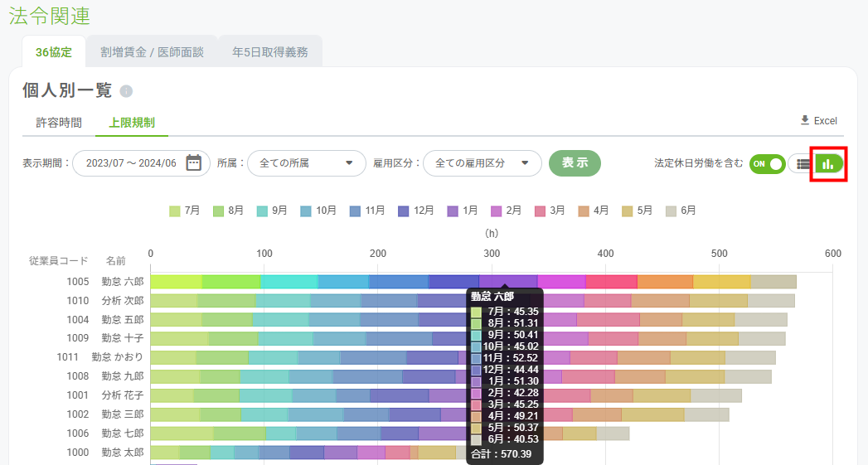This screenshot has width=868, height=465.
Task: Click employee row 1002 勤怠 三郎
Action: [x=105, y=414]
